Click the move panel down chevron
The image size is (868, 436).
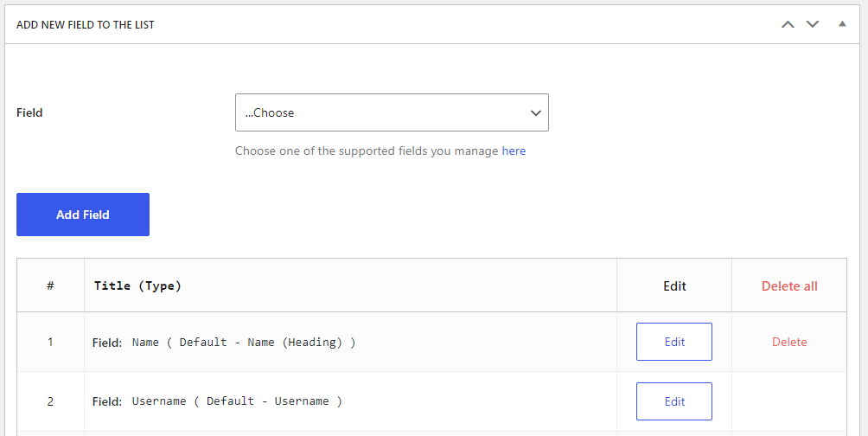click(812, 24)
